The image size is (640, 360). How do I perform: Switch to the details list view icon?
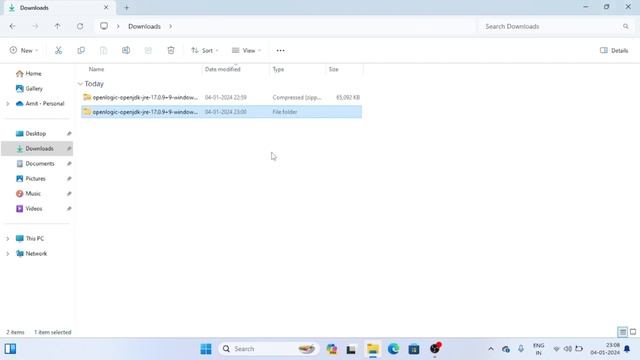[622, 332]
